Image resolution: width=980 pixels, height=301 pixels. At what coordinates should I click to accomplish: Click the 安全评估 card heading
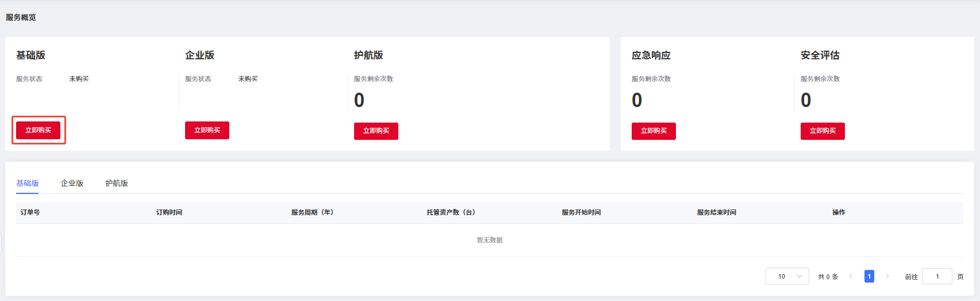(x=820, y=55)
